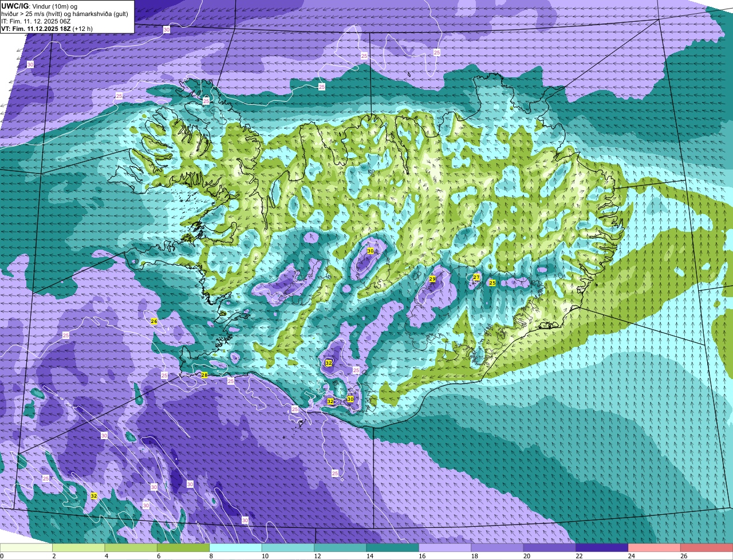
Task: Pick the medium purple 18–20 legend swatch
Action: point(497,547)
